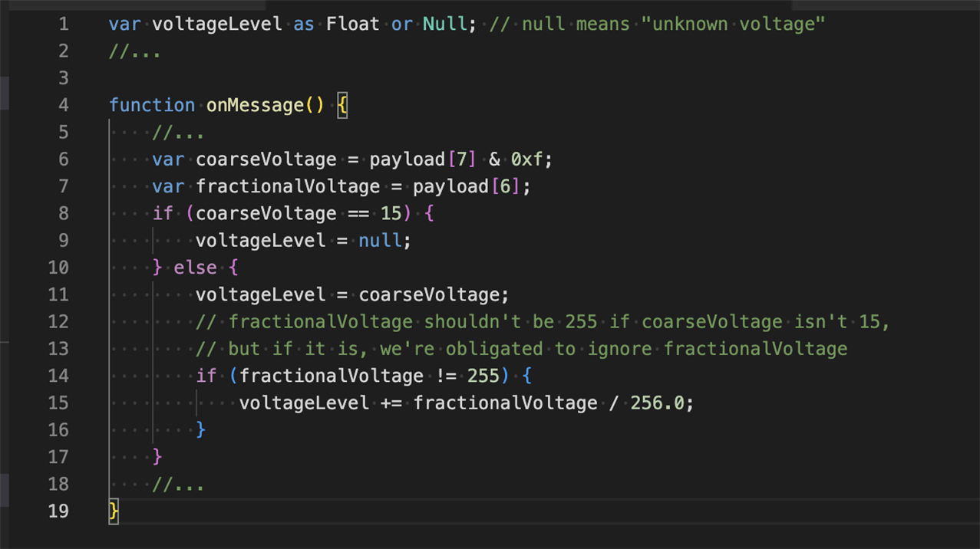Place cursor on the word Float on line 1

(x=352, y=24)
